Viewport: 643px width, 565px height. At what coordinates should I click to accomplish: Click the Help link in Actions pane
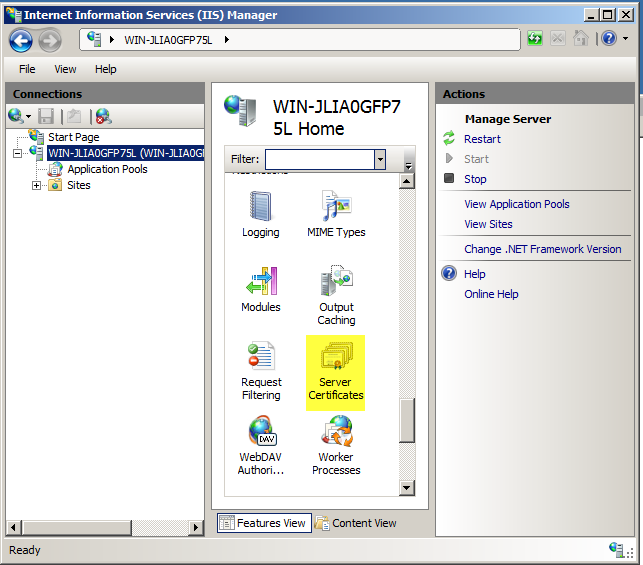click(474, 274)
